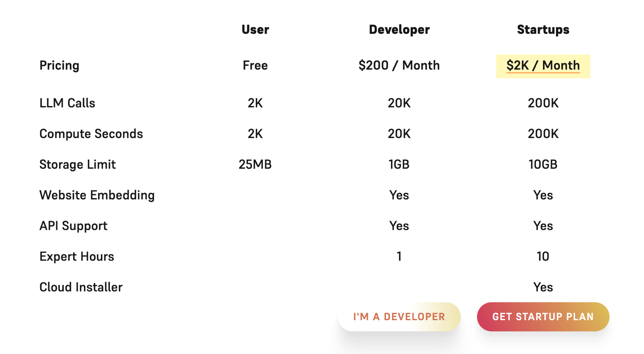644x354 pixels.
Task: Click the 10GB storage value
Action: point(543,164)
